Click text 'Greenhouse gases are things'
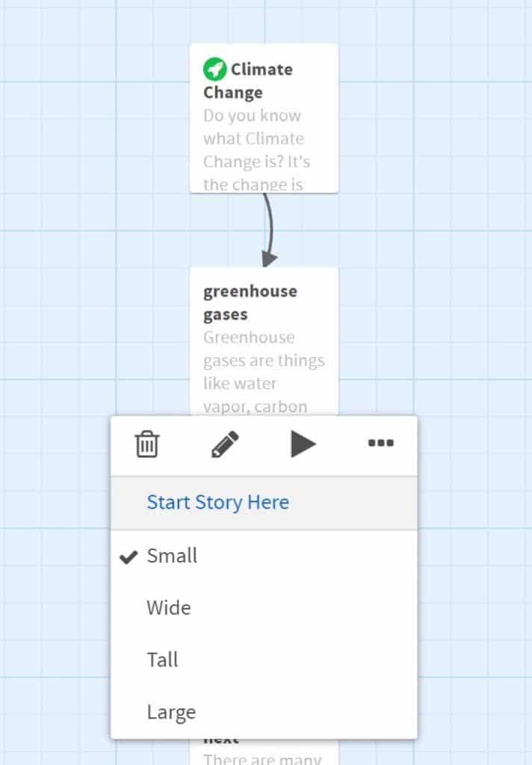 coord(264,349)
